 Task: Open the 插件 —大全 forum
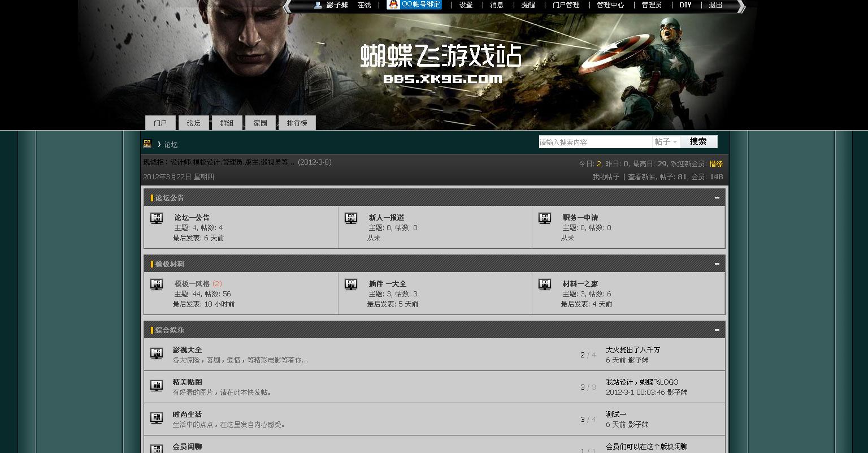point(388,284)
